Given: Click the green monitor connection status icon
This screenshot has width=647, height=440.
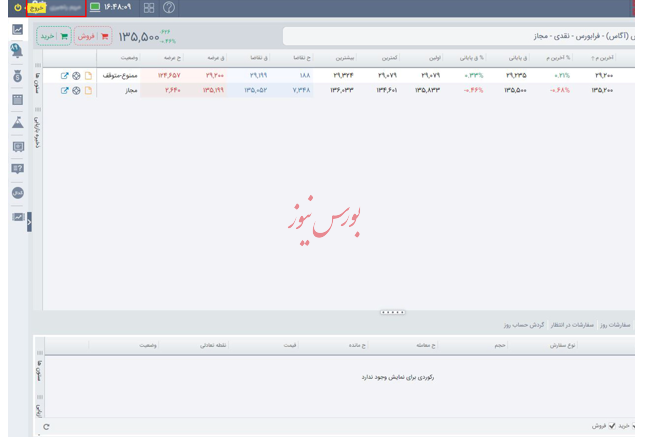Looking at the screenshot, I should (x=95, y=7).
